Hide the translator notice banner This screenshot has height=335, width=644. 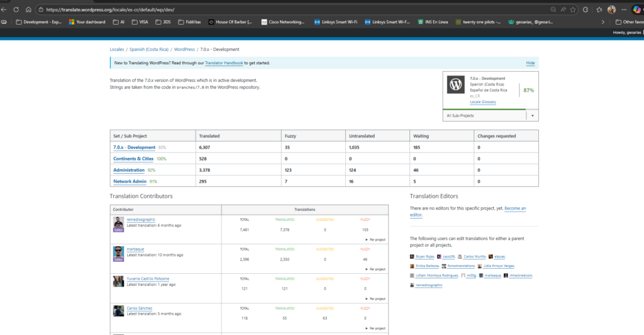point(530,63)
